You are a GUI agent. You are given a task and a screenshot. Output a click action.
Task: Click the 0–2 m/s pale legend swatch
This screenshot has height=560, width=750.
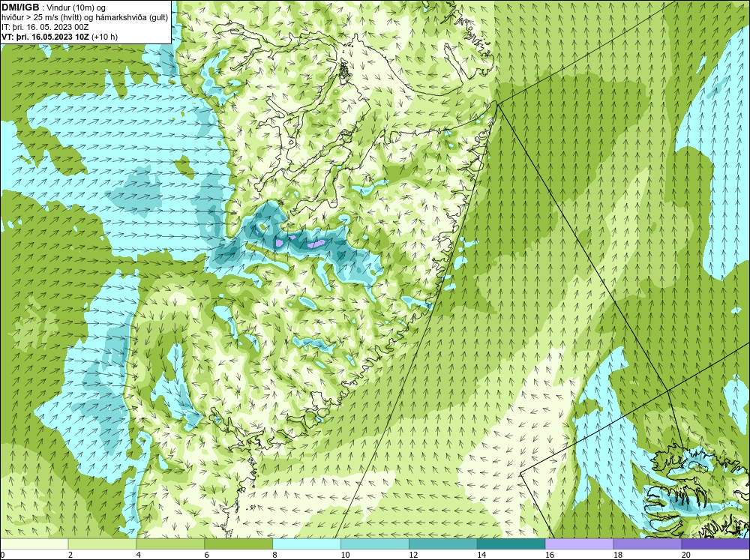[34, 544]
